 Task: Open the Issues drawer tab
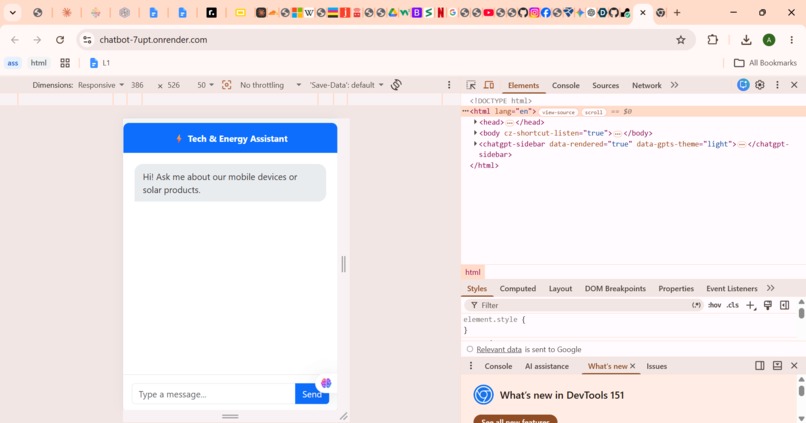pos(656,366)
